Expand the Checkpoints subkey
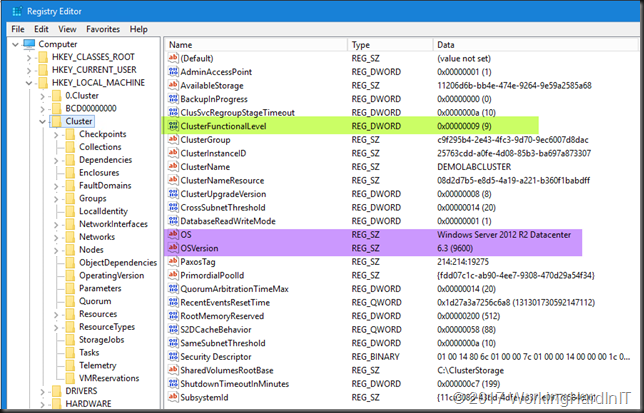644x413 pixels. (x=56, y=135)
